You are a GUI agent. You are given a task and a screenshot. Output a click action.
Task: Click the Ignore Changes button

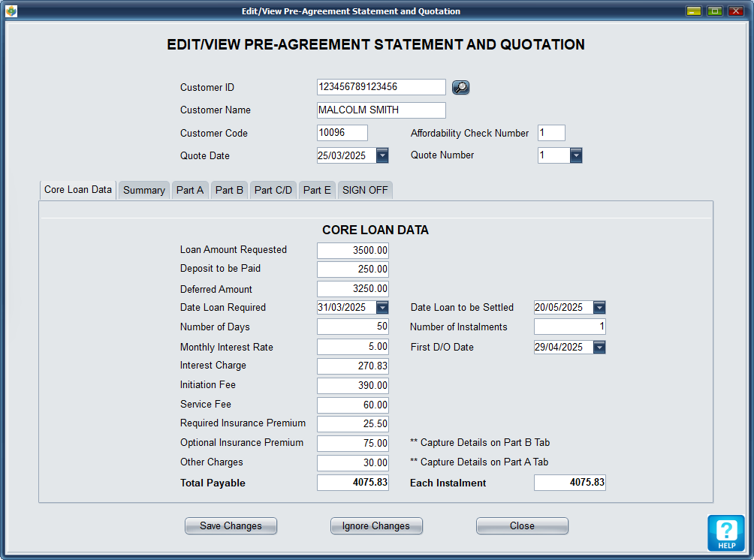[376, 526]
